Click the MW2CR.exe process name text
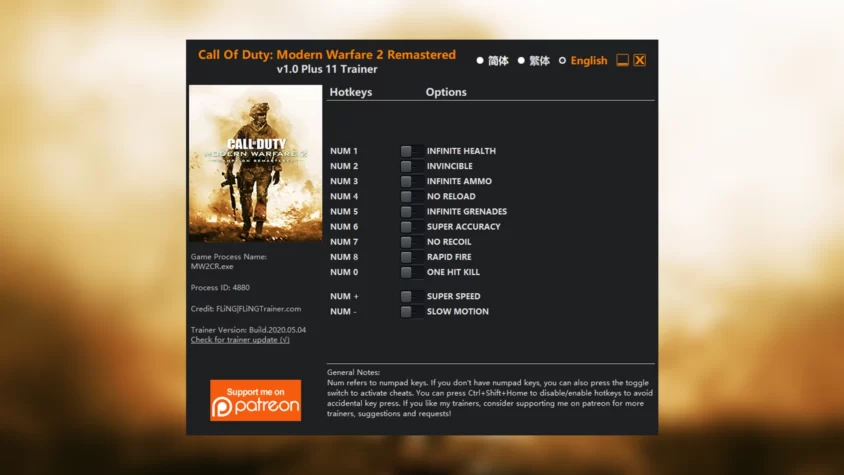This screenshot has height=475, width=844. tap(212, 267)
